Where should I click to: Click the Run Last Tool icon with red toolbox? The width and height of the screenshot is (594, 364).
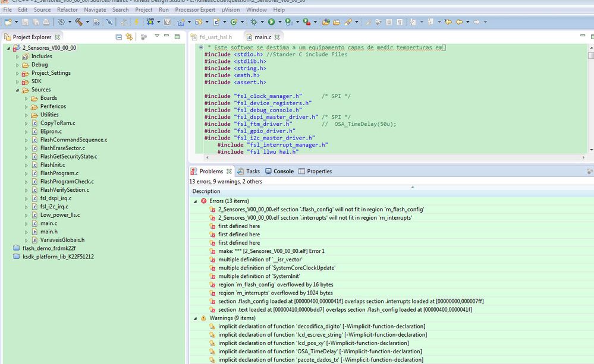click(x=306, y=22)
